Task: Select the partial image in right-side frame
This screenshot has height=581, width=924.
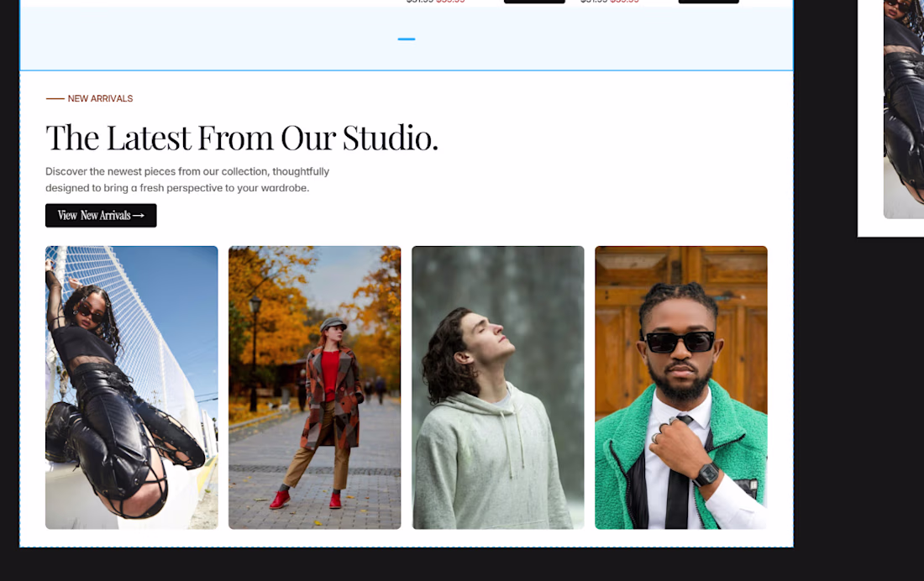Action: coord(904,109)
